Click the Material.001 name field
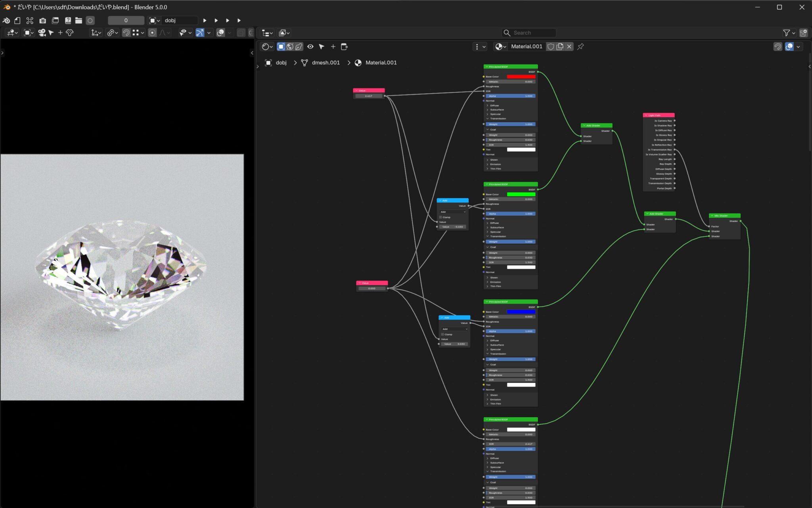Viewport: 812px width, 508px height. coord(527,46)
